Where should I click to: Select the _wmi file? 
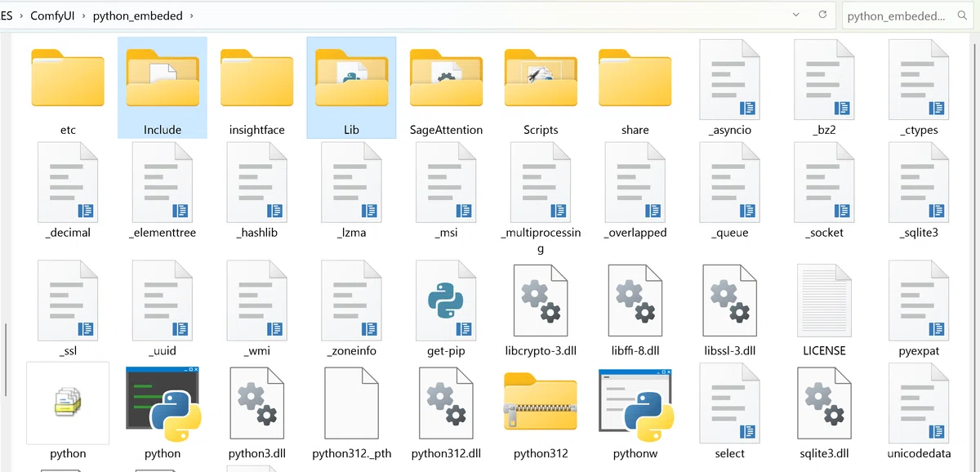257,309
